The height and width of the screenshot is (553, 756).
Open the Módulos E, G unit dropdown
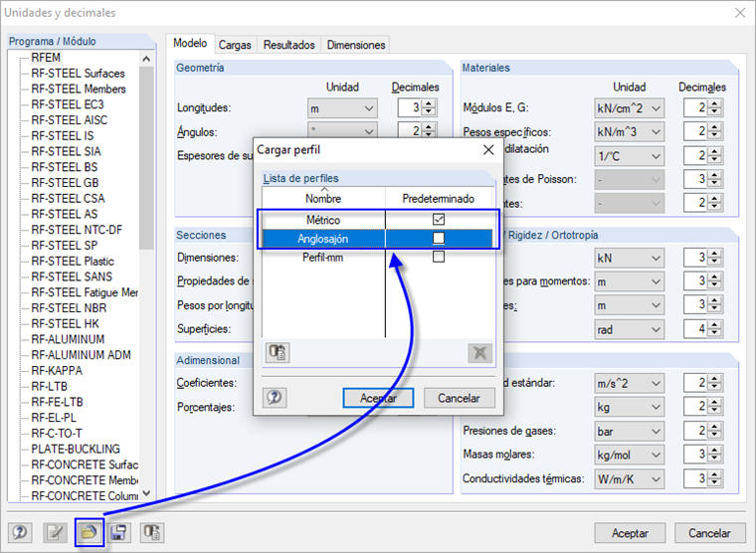630,108
